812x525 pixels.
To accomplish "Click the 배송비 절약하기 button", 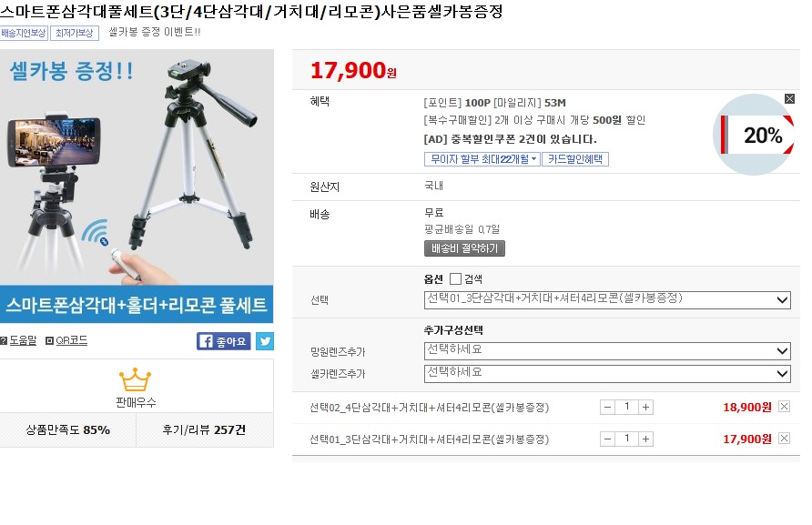I will coord(464,248).
